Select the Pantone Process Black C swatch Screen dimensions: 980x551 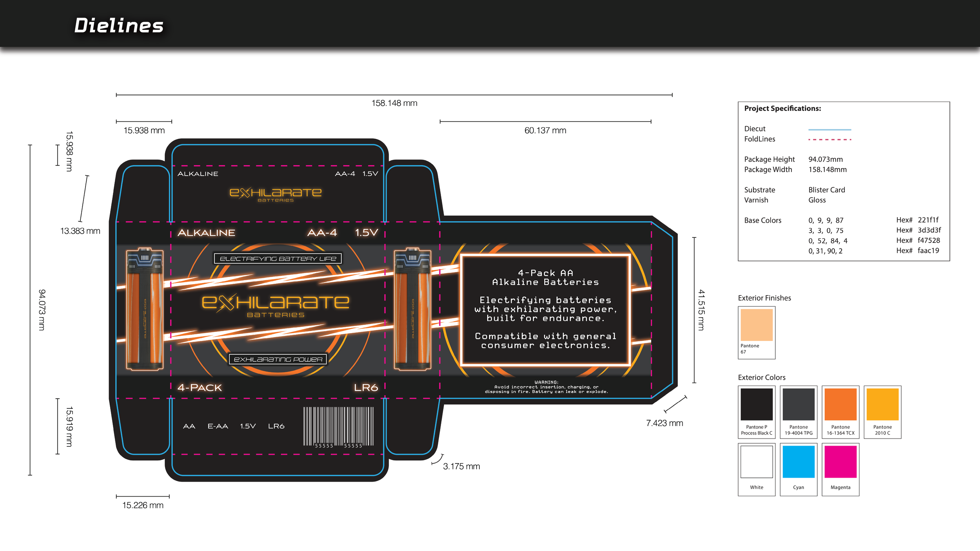pyautogui.click(x=756, y=404)
